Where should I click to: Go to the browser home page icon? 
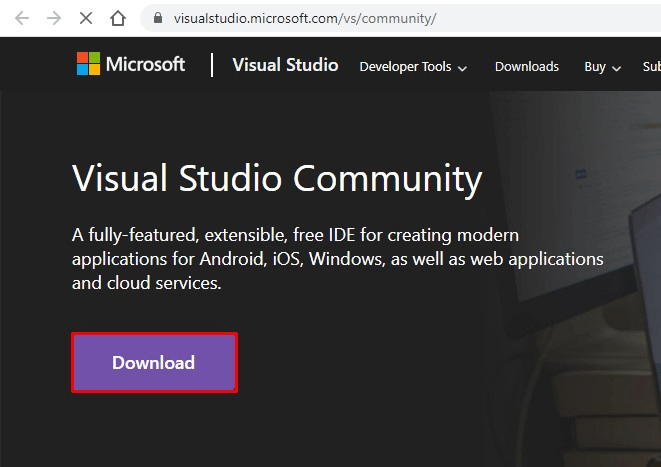[118, 18]
